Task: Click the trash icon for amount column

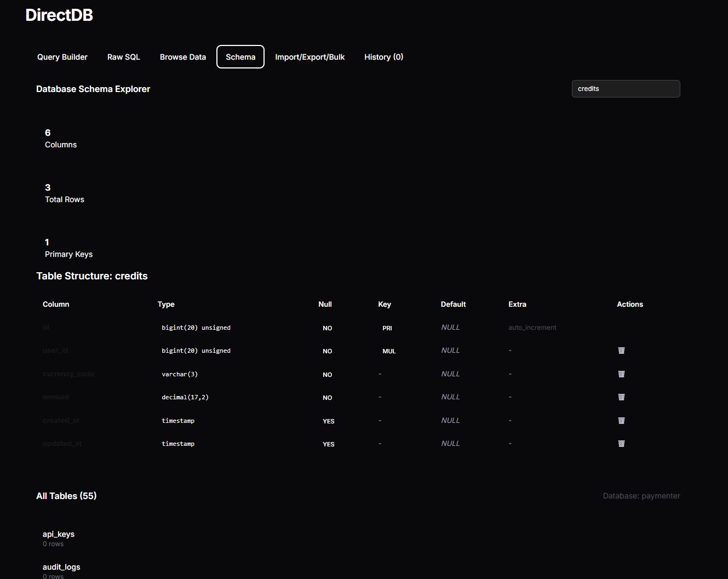Action: point(621,397)
